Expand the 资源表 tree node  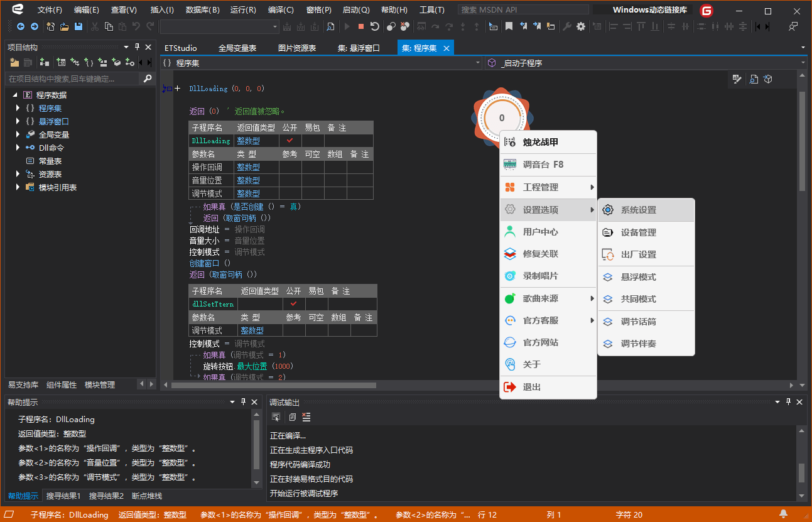pyautogui.click(x=18, y=174)
